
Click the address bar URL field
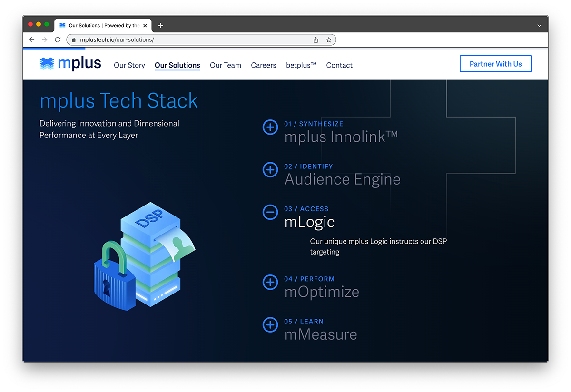click(x=201, y=40)
